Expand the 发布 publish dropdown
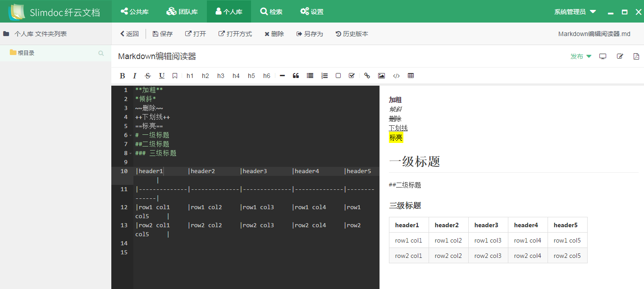This screenshot has width=644, height=289. click(581, 56)
